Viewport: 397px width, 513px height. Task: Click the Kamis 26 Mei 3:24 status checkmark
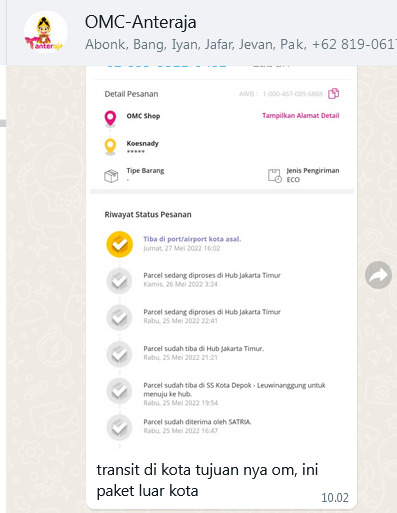click(119, 281)
